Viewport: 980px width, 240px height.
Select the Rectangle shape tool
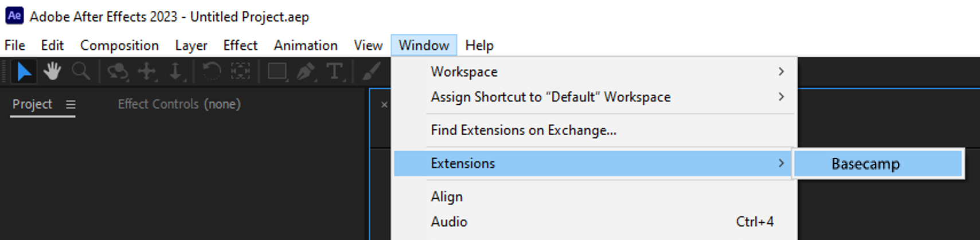coord(277,72)
